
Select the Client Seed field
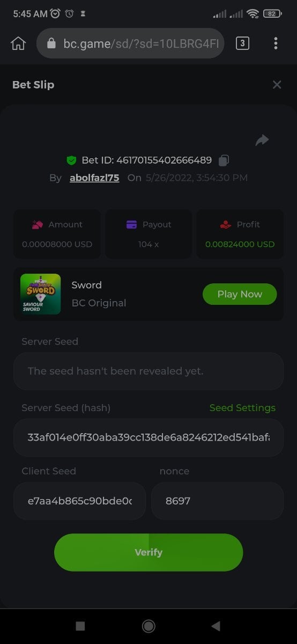(x=79, y=501)
